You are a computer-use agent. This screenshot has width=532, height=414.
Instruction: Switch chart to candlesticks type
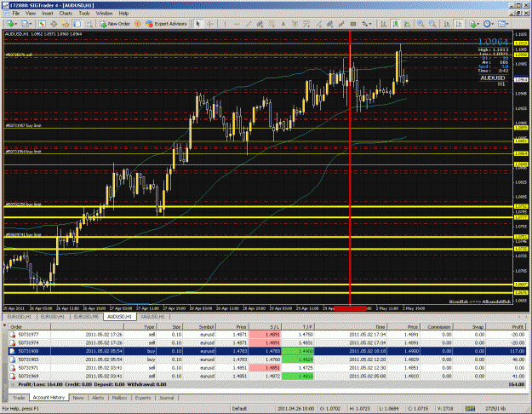point(396,24)
